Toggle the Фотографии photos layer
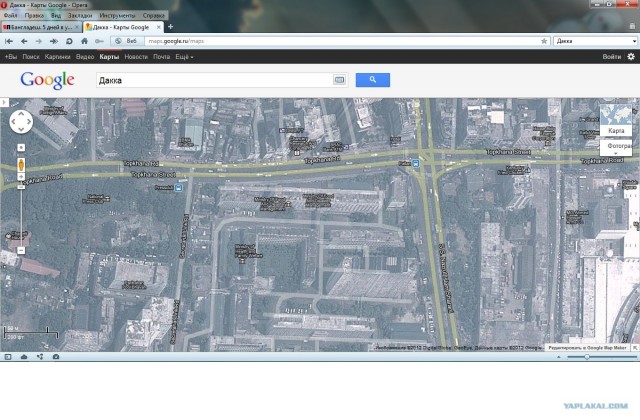Screen dimensions: 640x420 click(617, 146)
